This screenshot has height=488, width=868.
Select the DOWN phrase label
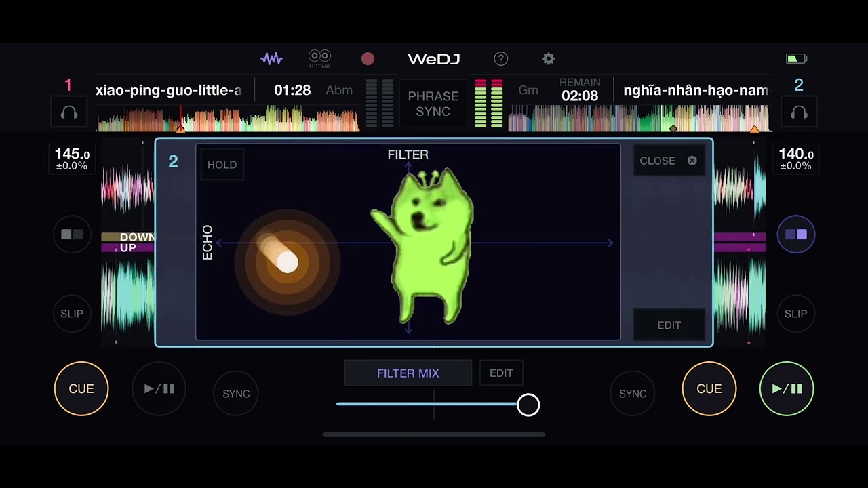(137, 237)
